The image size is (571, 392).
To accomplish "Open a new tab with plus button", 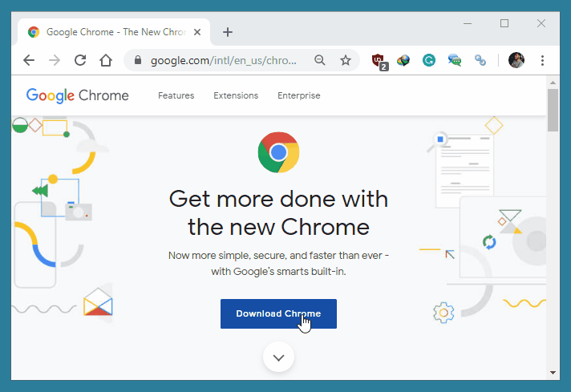I will [228, 32].
